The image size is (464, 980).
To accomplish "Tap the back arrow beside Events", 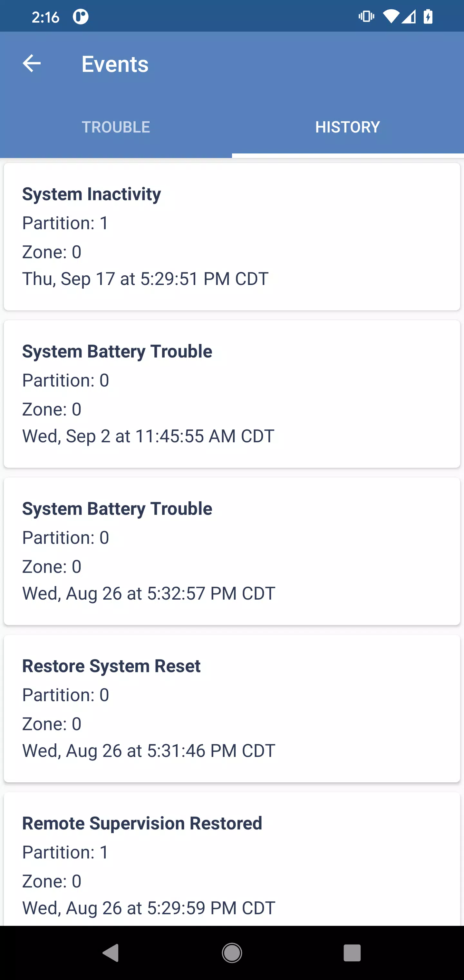I will click(x=32, y=63).
